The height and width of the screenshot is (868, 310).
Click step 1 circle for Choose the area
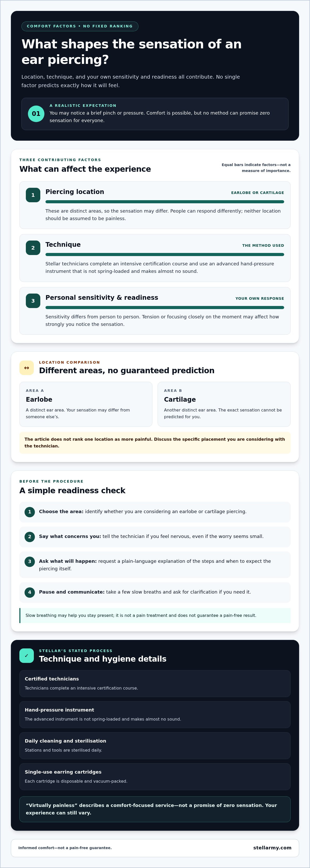pyautogui.click(x=30, y=512)
